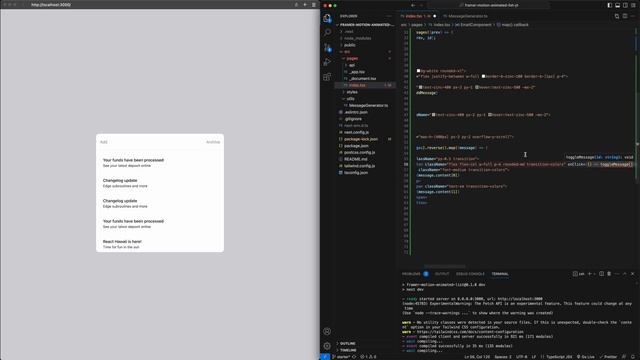640x360 pixels.
Task: Open Explorer more actions ellipsis
Action: pyautogui.click(x=389, y=16)
